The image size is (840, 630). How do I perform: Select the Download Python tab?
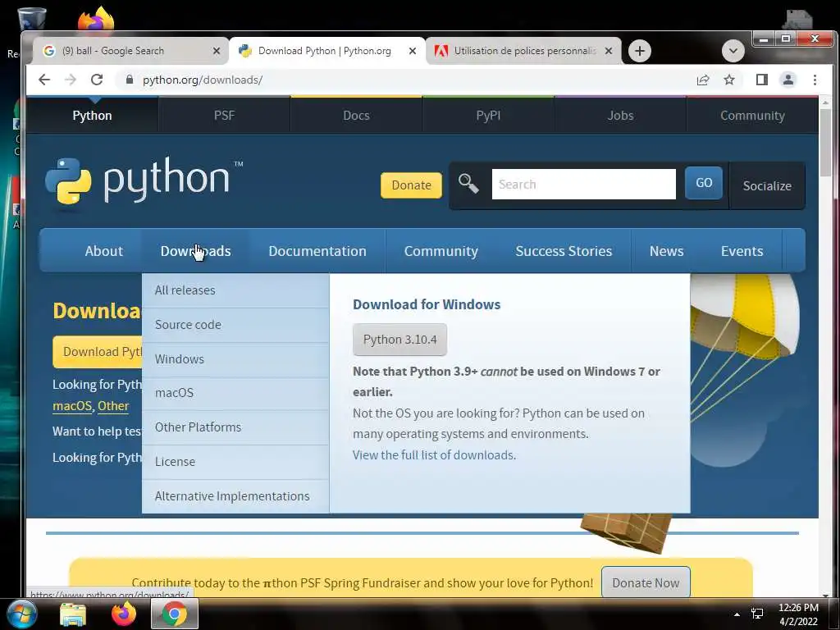(326, 51)
